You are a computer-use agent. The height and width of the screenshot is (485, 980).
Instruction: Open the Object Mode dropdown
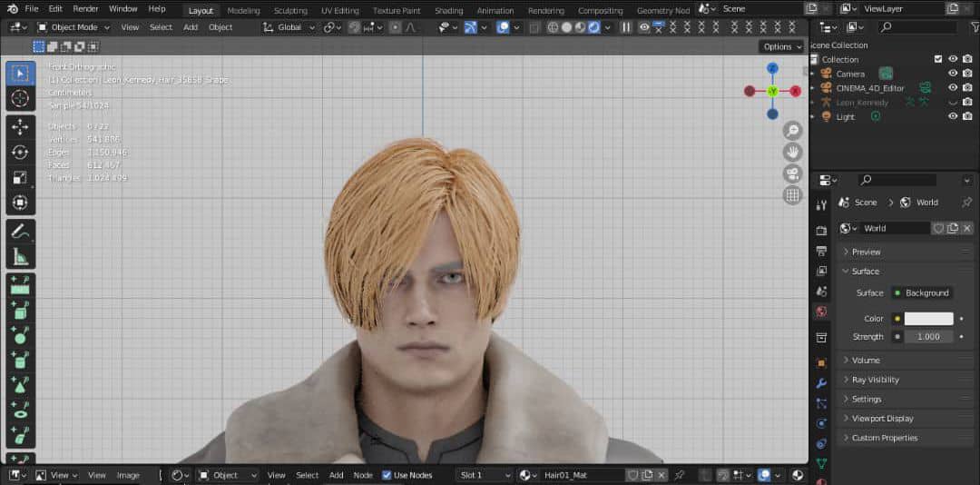point(73,27)
